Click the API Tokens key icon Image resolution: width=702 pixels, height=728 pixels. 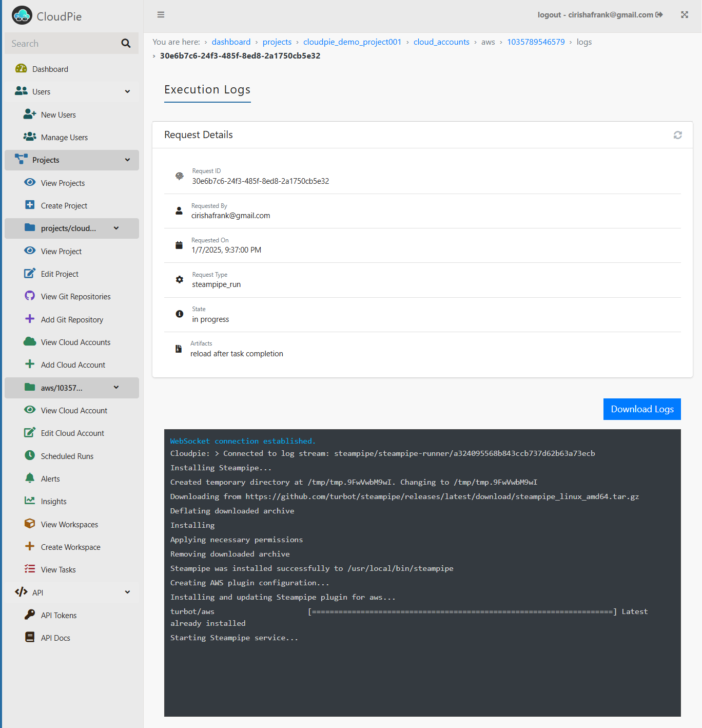[x=30, y=615]
